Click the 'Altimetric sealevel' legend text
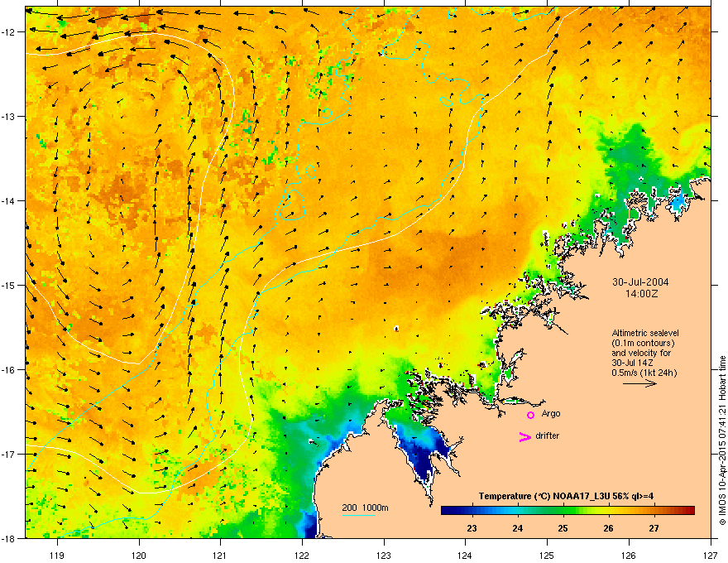This screenshot has width=728, height=563. [x=645, y=333]
